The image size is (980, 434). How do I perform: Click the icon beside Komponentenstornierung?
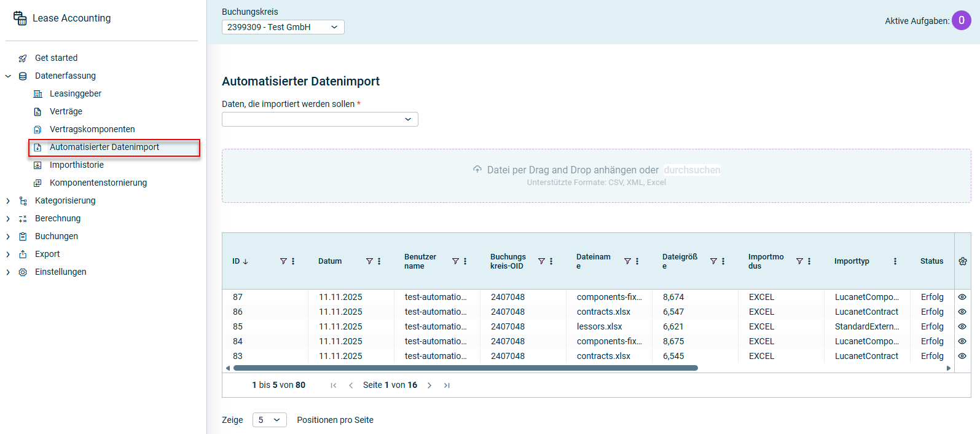(x=37, y=183)
